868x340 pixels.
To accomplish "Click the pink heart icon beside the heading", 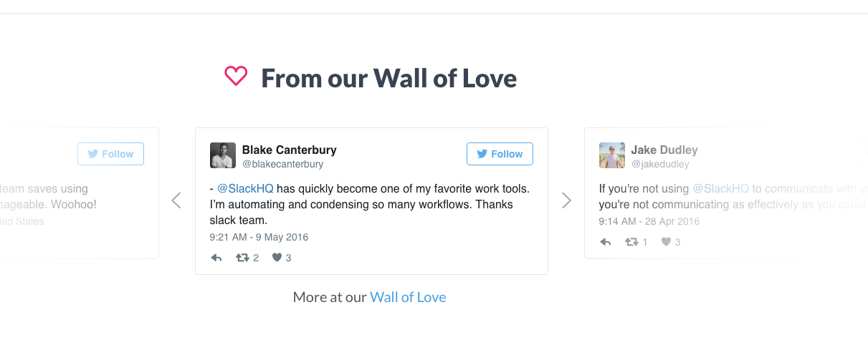I will 236,76.
